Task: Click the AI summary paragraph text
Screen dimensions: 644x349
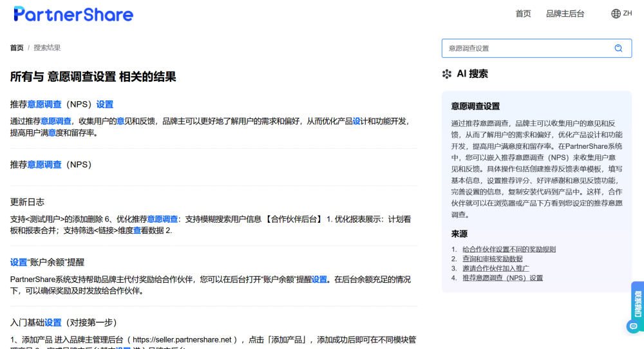Action: 537,169
